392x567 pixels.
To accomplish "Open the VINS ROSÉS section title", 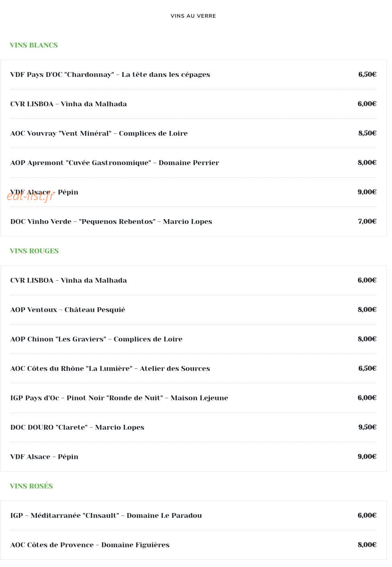I will pyautogui.click(x=31, y=486).
